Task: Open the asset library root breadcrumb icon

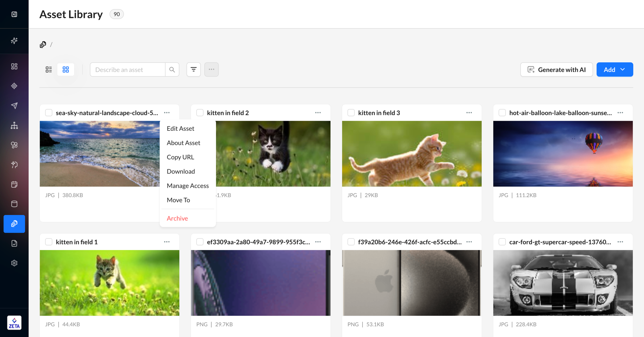Action: pyautogui.click(x=43, y=45)
